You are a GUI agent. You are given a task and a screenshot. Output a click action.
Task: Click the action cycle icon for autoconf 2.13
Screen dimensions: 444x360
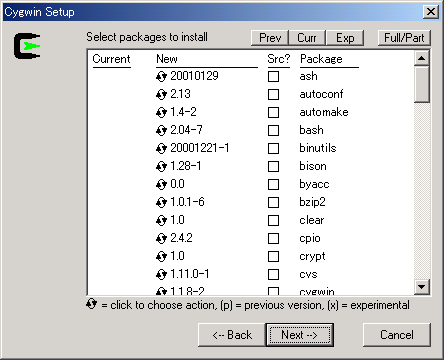(161, 94)
